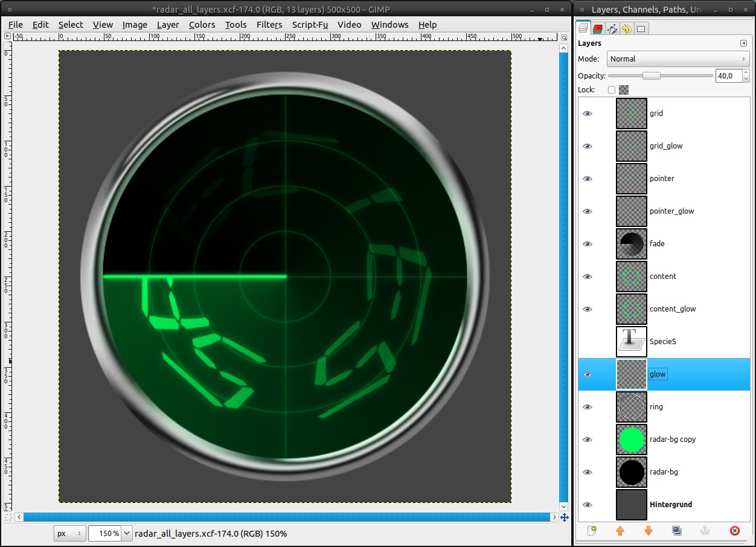Click the Hintergrund layer thumbnail
Viewport: 756px width, 547px height.
coord(632,505)
